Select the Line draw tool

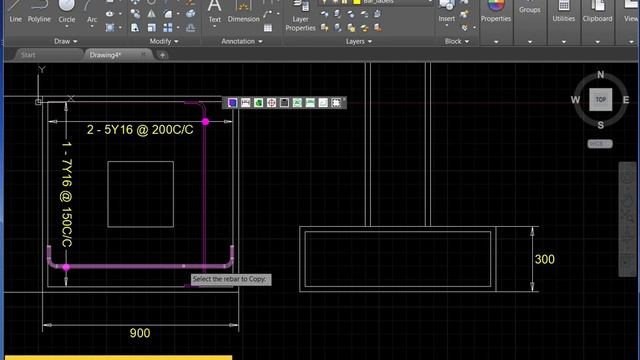point(15,11)
